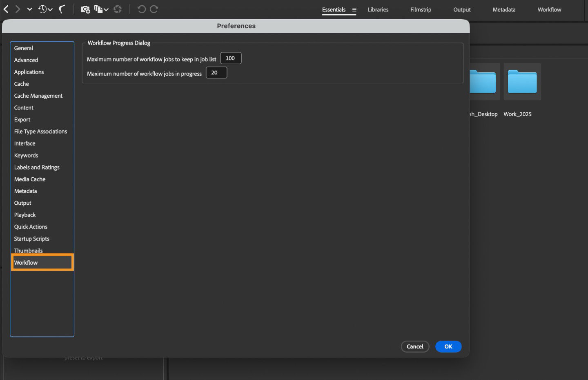The height and width of the screenshot is (380, 588).
Task: Open the navigation history dropdown chevron
Action: (x=29, y=9)
